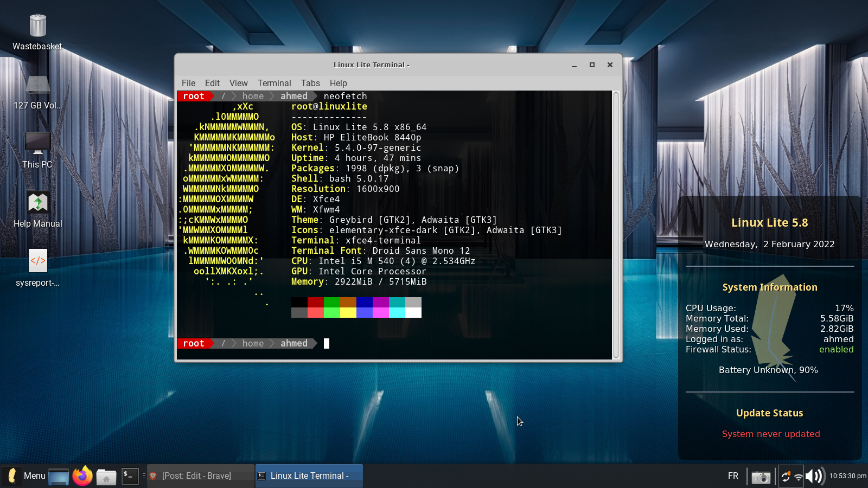
Task: Click the 'Linux Lite 5.8' widget title
Action: (x=769, y=223)
